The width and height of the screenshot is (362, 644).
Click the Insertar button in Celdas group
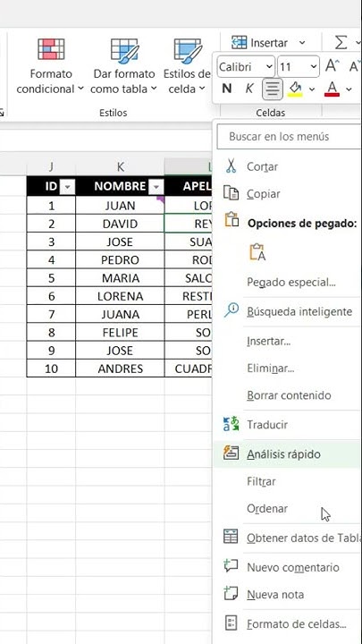[268, 43]
